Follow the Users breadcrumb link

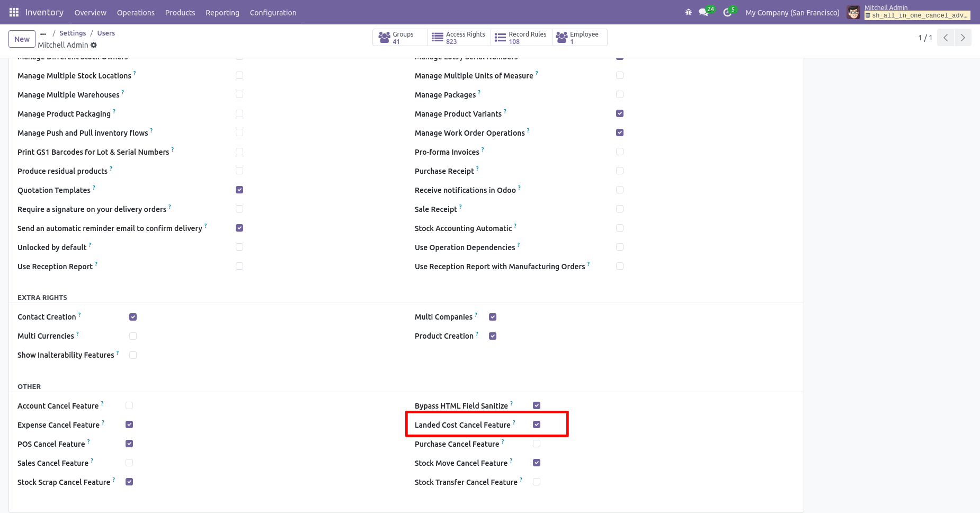106,33
